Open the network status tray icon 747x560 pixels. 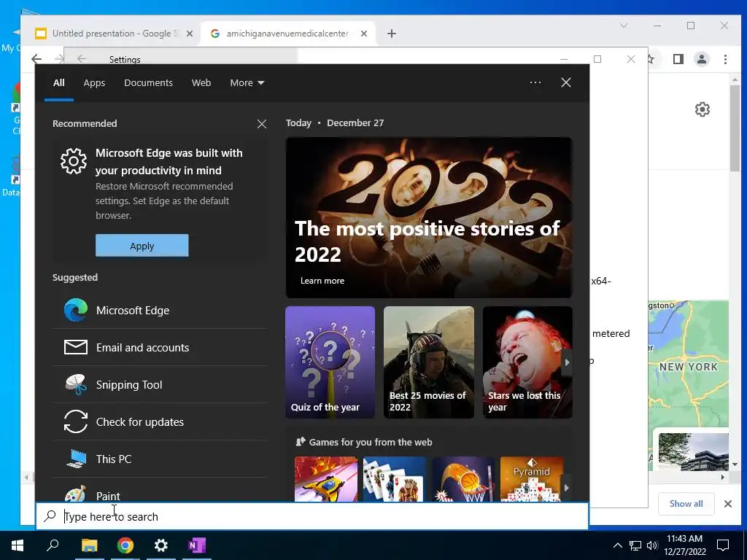tap(635, 545)
